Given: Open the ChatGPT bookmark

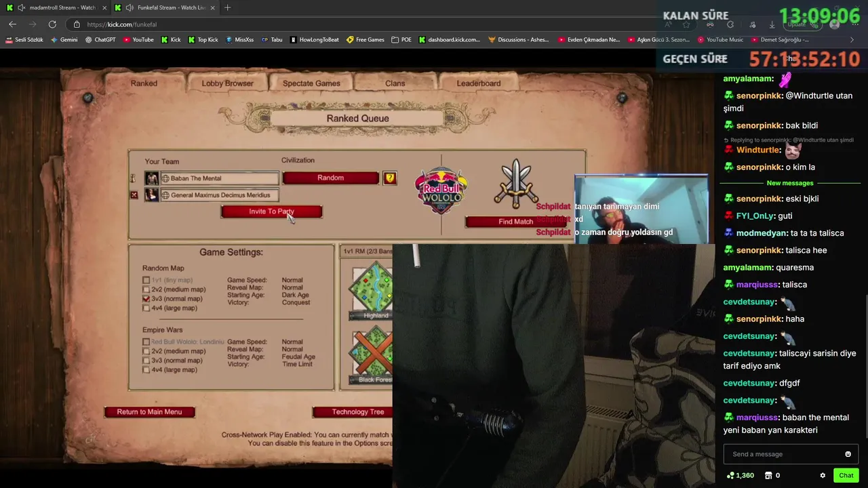Looking at the screenshot, I should click(100, 40).
